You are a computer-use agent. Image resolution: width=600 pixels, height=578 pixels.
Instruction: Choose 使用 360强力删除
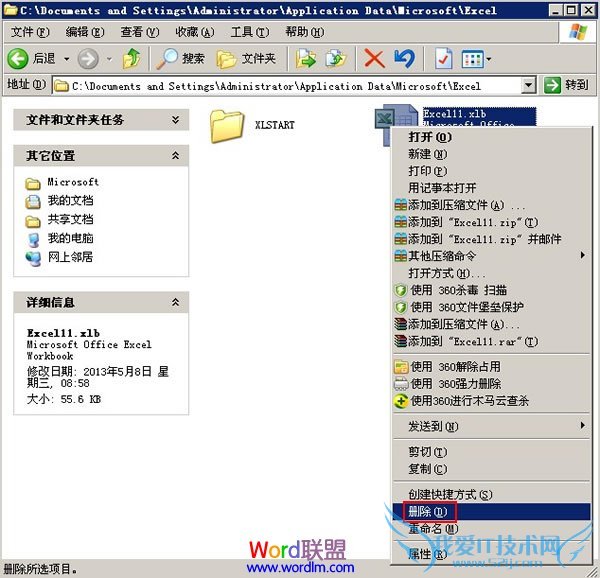[x=491, y=384]
